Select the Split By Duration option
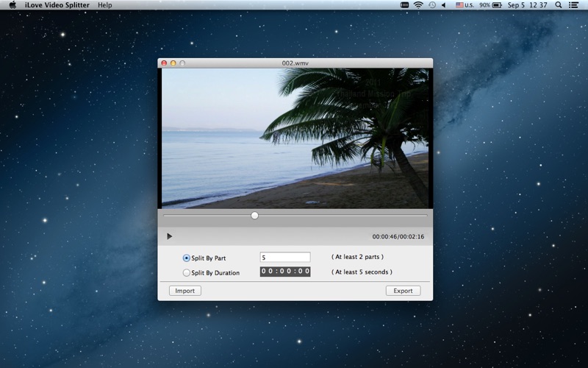 click(x=186, y=272)
